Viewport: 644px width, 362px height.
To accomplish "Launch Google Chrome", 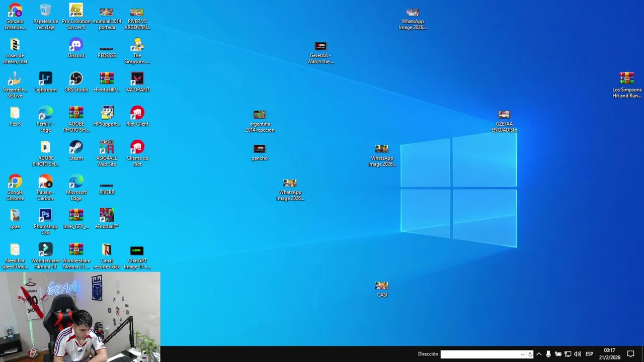I will click(x=15, y=188).
